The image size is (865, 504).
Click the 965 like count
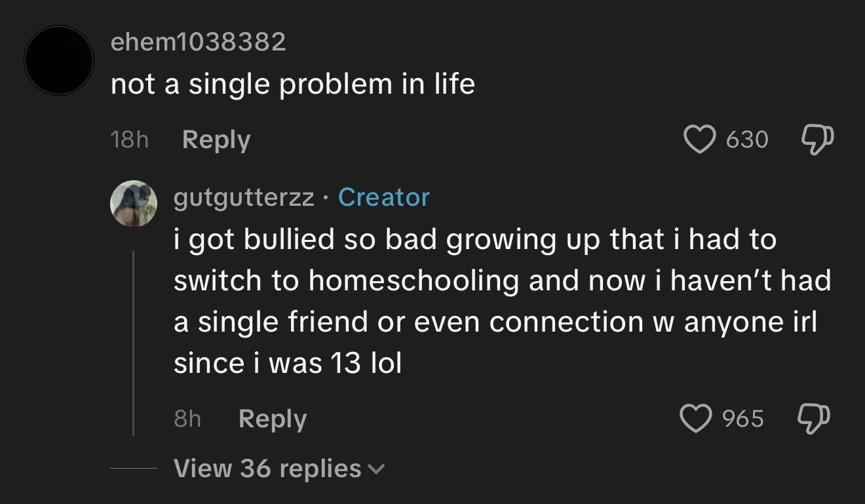coord(743,419)
